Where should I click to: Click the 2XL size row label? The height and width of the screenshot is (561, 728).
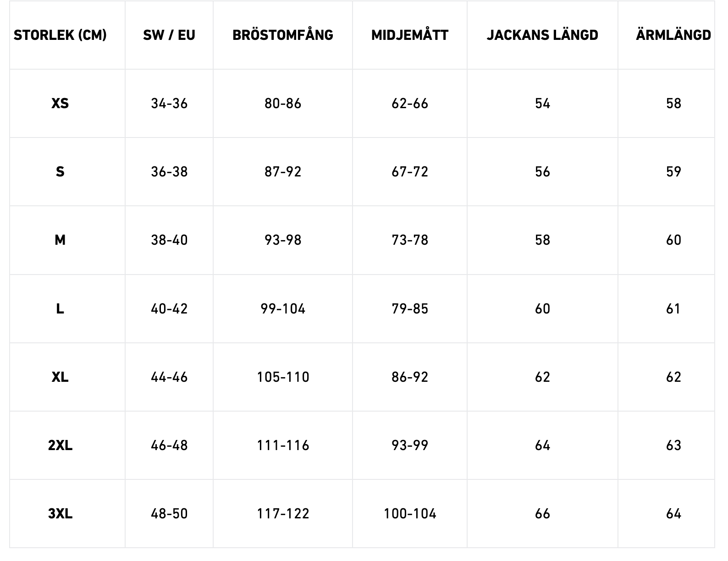click(60, 445)
